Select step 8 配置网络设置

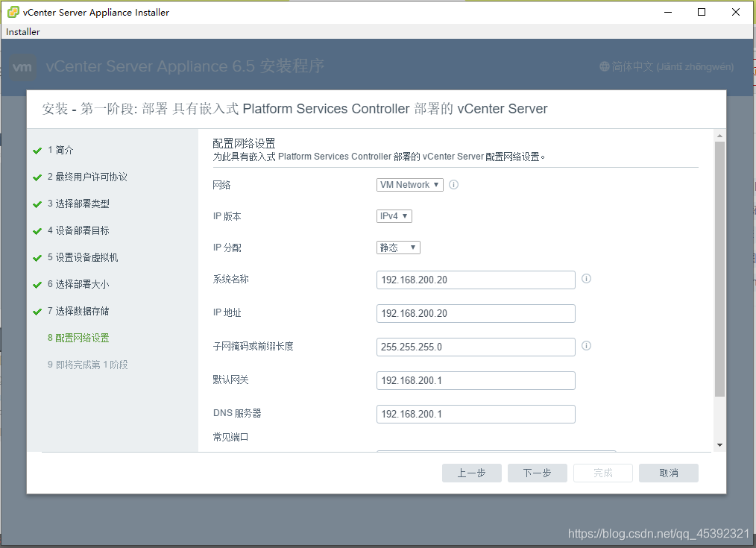pos(78,338)
